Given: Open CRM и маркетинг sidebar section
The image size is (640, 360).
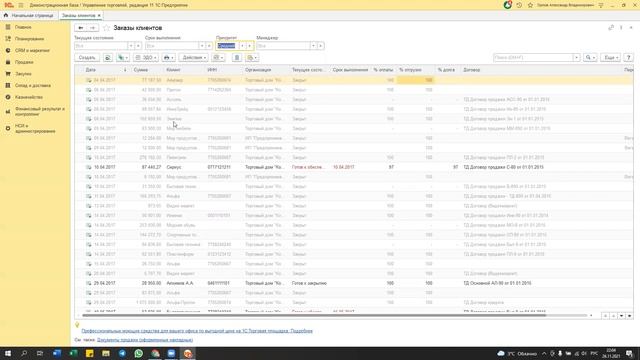Looking at the screenshot, I should (32, 51).
